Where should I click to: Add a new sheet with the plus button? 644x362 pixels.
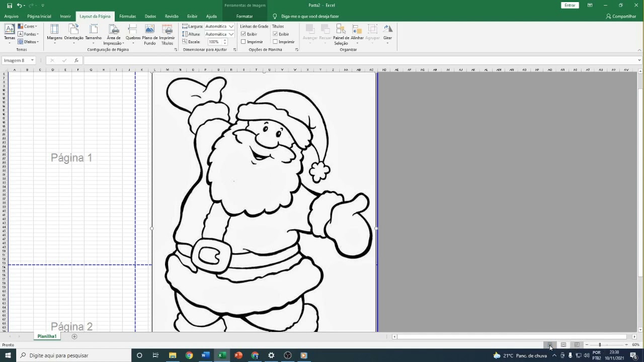tap(74, 336)
